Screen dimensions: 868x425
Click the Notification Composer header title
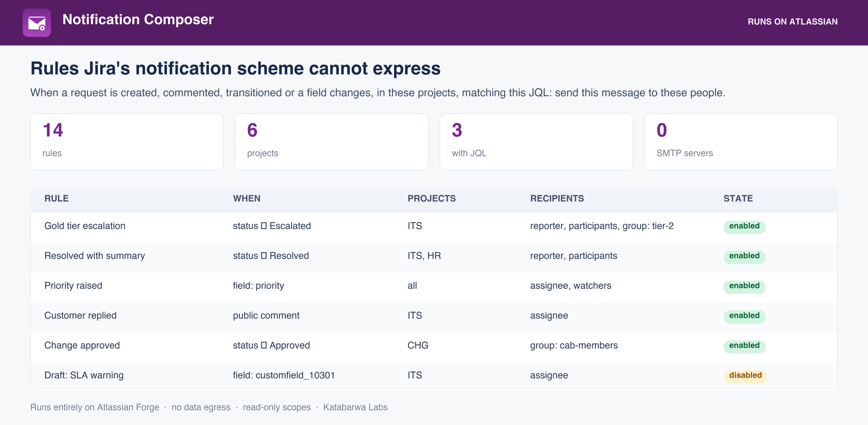[138, 19]
